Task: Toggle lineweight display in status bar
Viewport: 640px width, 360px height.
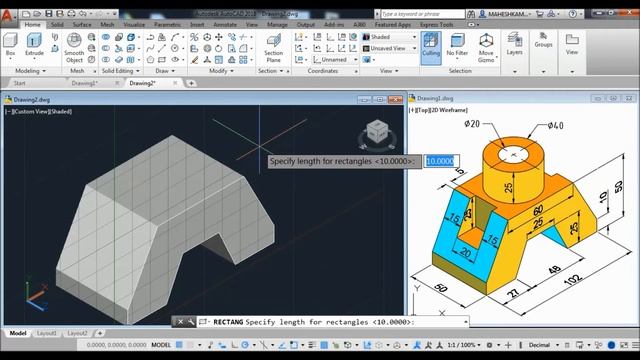Action: [312, 345]
